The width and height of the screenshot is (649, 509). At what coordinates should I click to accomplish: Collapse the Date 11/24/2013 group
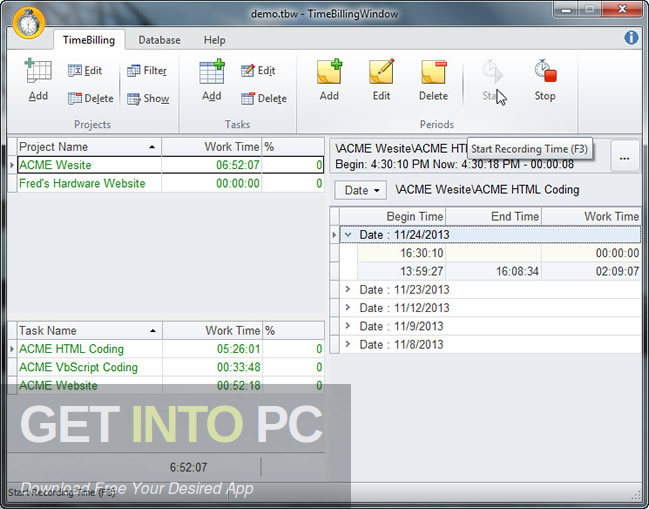pyautogui.click(x=348, y=235)
